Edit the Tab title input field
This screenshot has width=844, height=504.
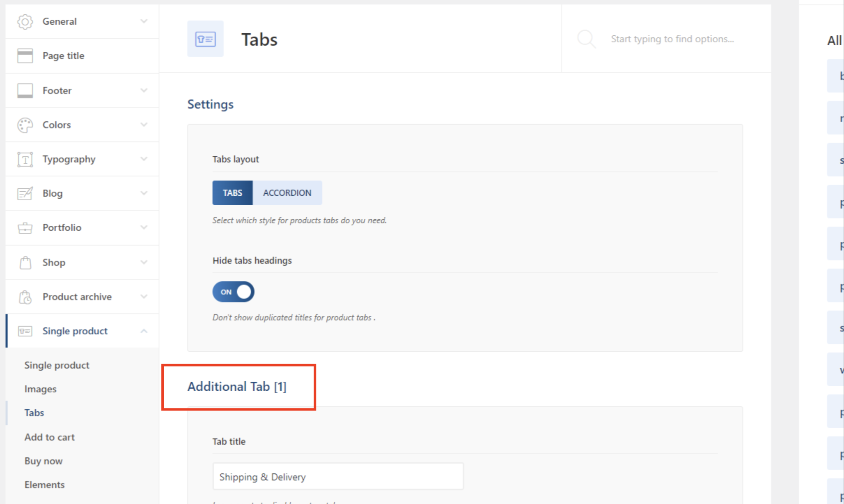tap(337, 477)
